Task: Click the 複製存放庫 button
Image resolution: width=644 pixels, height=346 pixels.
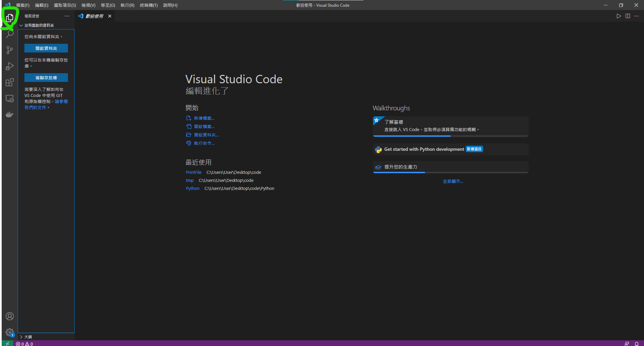Action: [46, 78]
